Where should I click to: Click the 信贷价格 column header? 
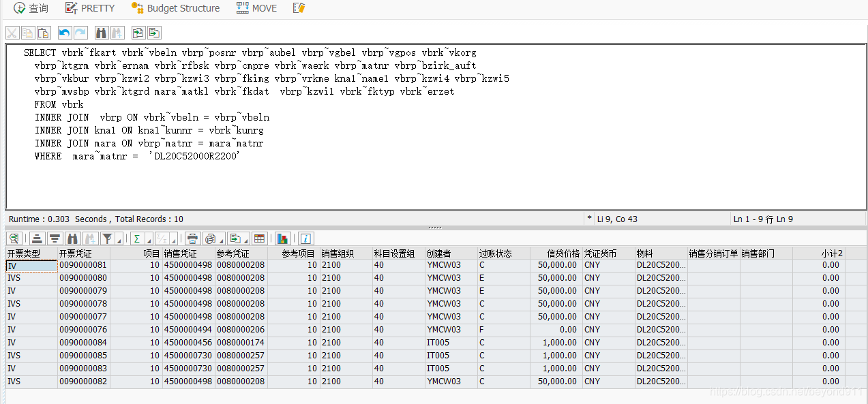tap(556, 253)
